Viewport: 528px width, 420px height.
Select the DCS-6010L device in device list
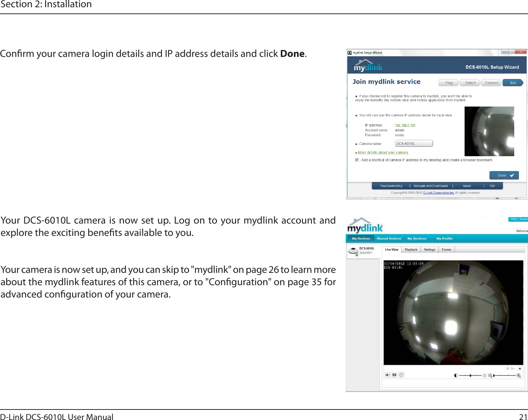click(363, 251)
